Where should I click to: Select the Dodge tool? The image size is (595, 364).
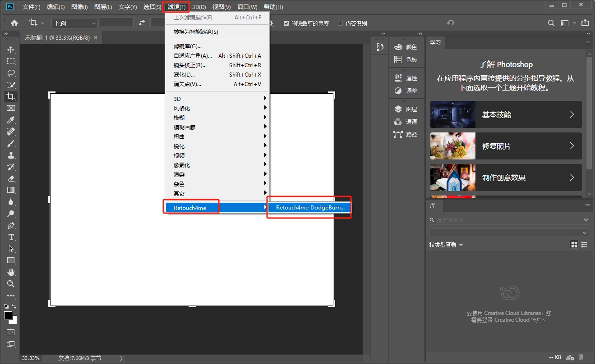click(x=11, y=214)
